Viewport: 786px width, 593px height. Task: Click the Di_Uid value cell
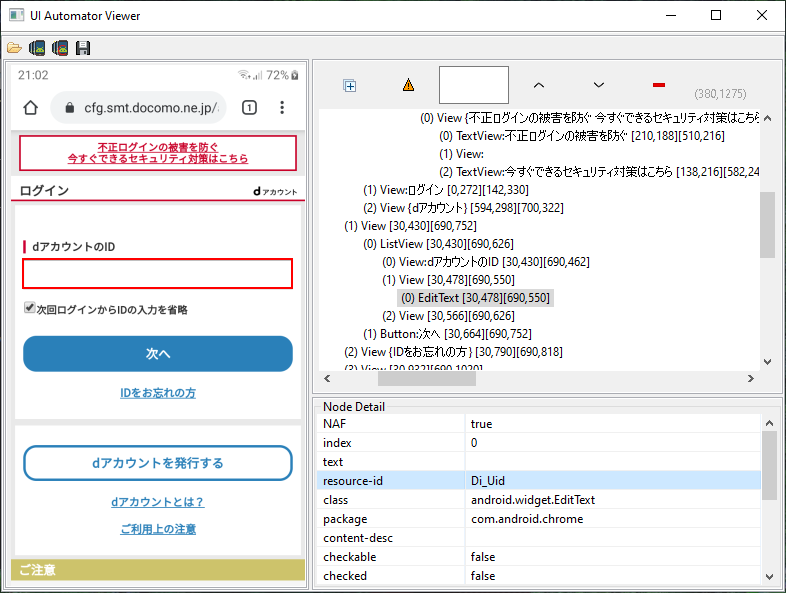point(613,481)
